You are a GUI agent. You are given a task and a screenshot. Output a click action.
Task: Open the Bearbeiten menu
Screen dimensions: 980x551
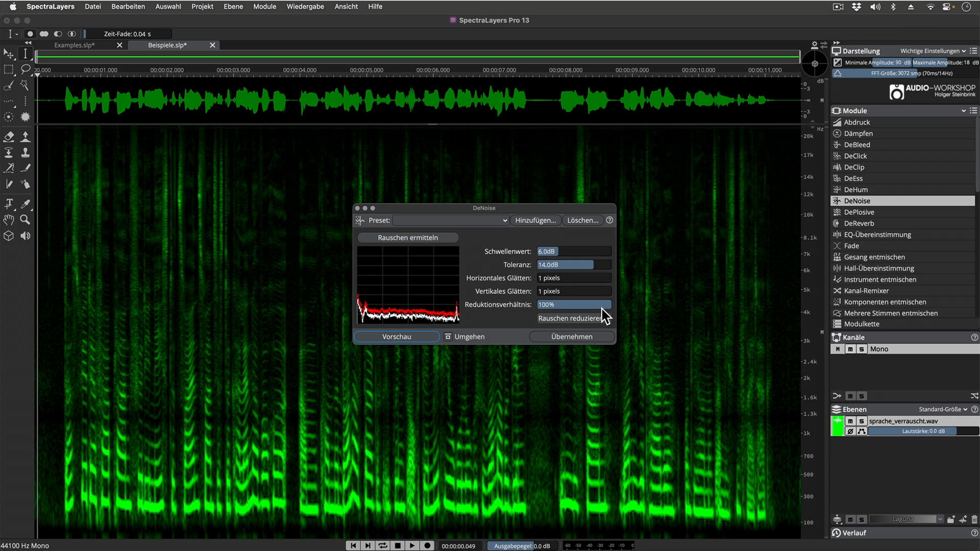[128, 7]
